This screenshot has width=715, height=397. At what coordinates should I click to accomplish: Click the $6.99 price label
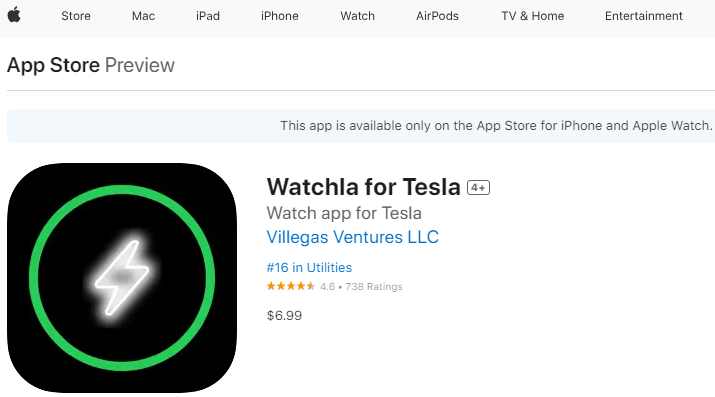[284, 315]
